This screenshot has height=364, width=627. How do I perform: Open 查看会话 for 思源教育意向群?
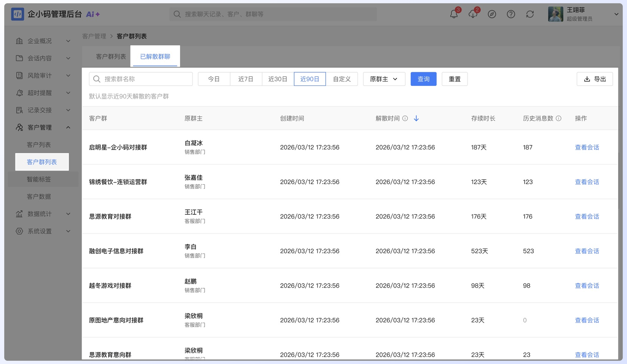[x=587, y=355]
